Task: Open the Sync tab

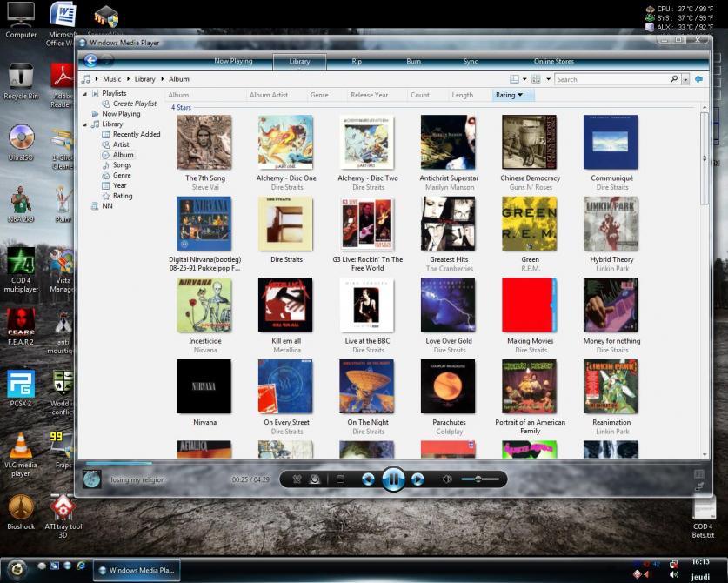Action: point(471,61)
